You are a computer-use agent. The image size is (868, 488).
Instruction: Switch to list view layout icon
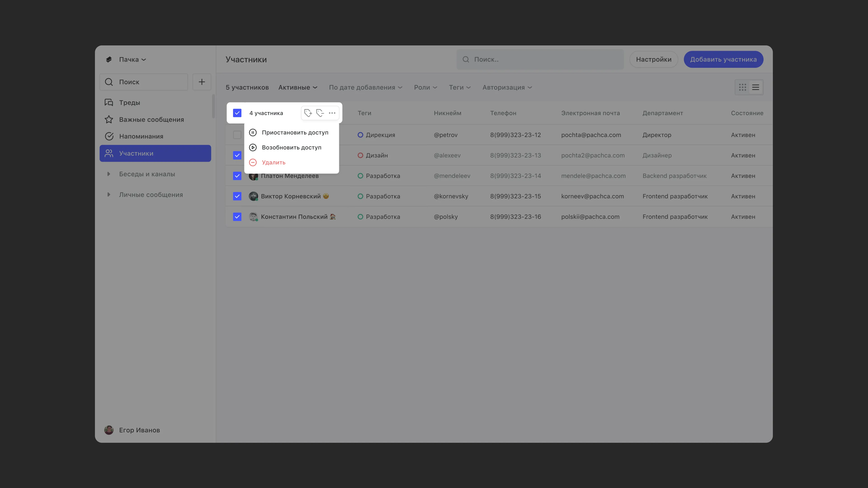(x=755, y=88)
